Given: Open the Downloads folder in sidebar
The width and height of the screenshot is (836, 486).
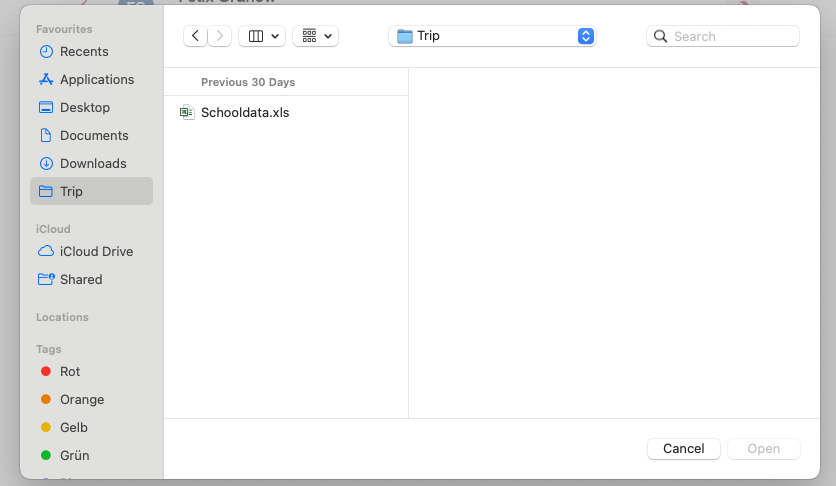Looking at the screenshot, I should click(92, 163).
